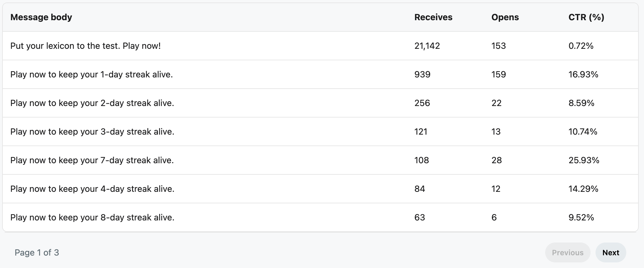Select the Message body column header

[41, 17]
